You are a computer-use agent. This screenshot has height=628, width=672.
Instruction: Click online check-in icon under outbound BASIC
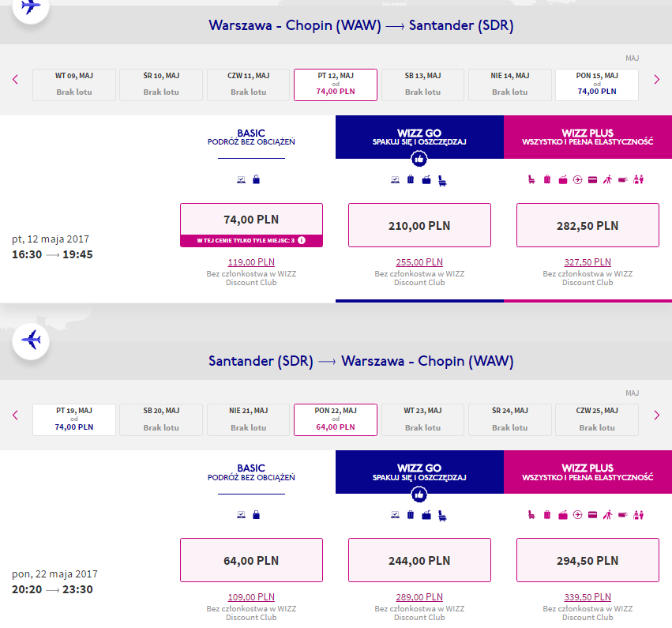pos(242,180)
